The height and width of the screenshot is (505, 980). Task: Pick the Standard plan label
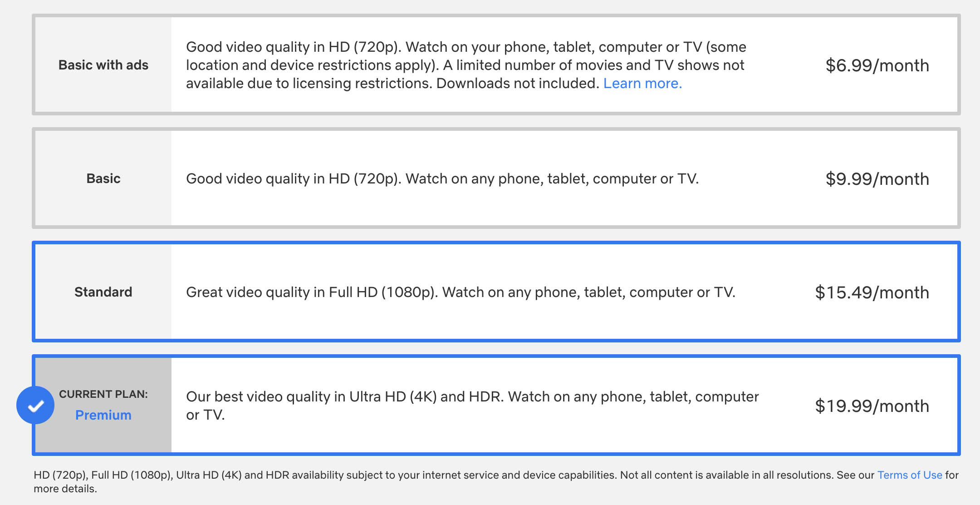[x=103, y=292]
